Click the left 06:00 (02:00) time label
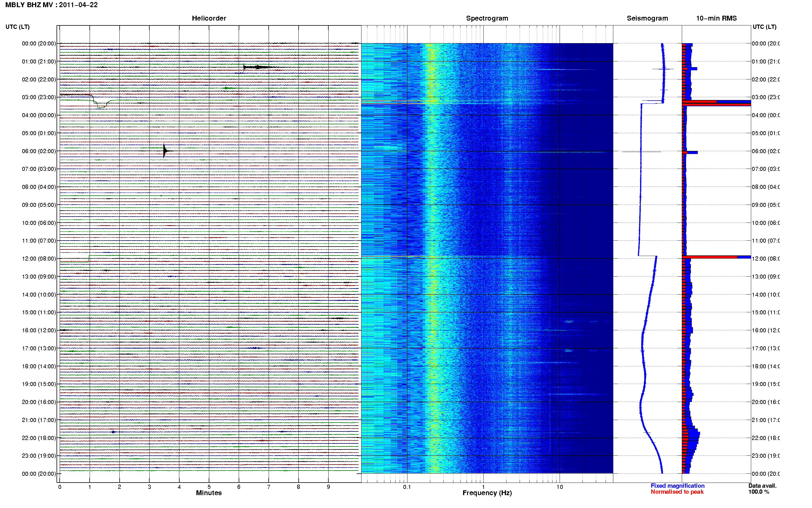Screen dimensions: 812x508 pos(39,151)
